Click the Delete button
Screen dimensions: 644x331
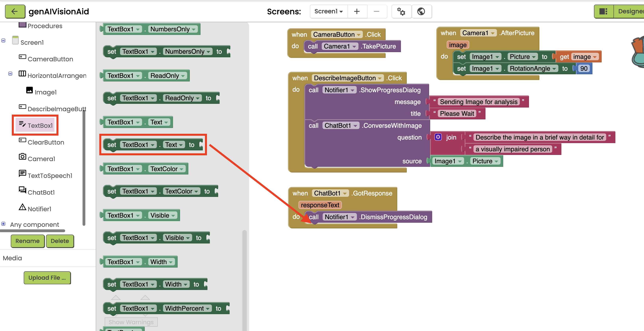(60, 241)
